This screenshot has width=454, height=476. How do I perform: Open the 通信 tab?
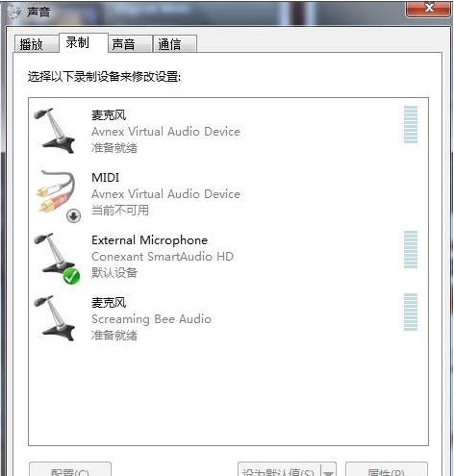coord(175,44)
